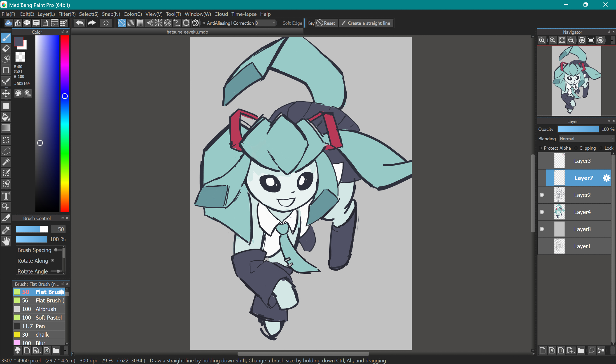Select the Eraser tool in left toolbar

click(6, 49)
